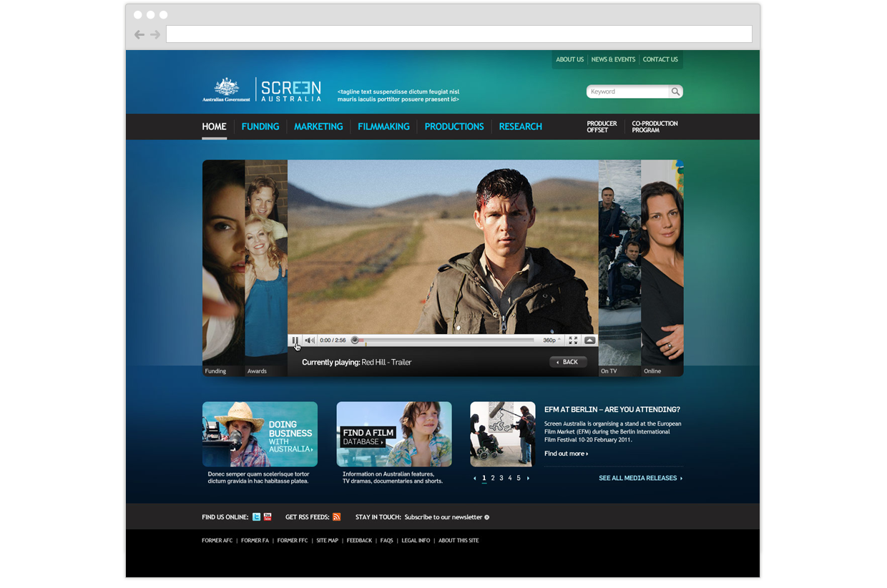Click the Red Hill video frame
Viewport: 887px width, 588px height.
pyautogui.click(x=443, y=247)
